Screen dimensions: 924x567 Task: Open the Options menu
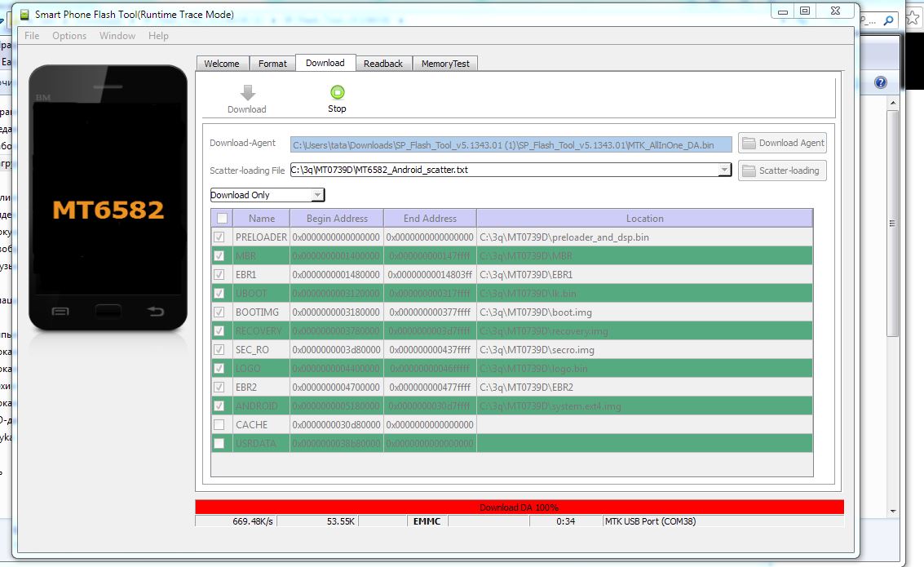[69, 36]
